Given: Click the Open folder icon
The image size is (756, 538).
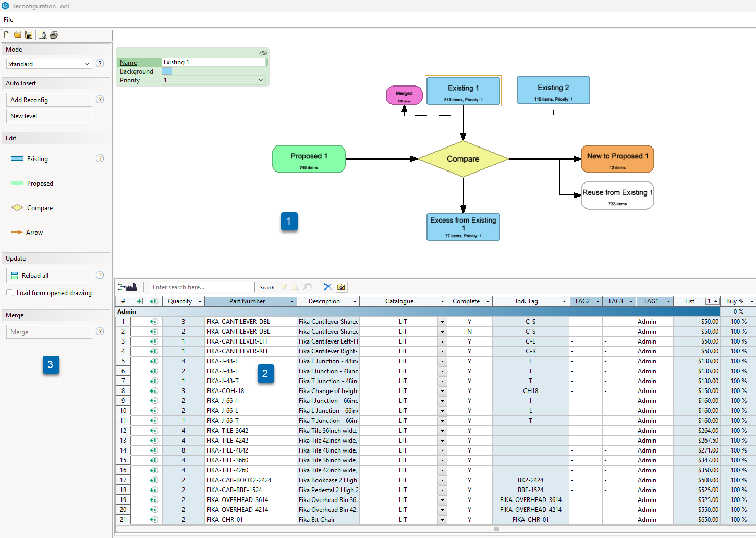Looking at the screenshot, I should point(18,35).
